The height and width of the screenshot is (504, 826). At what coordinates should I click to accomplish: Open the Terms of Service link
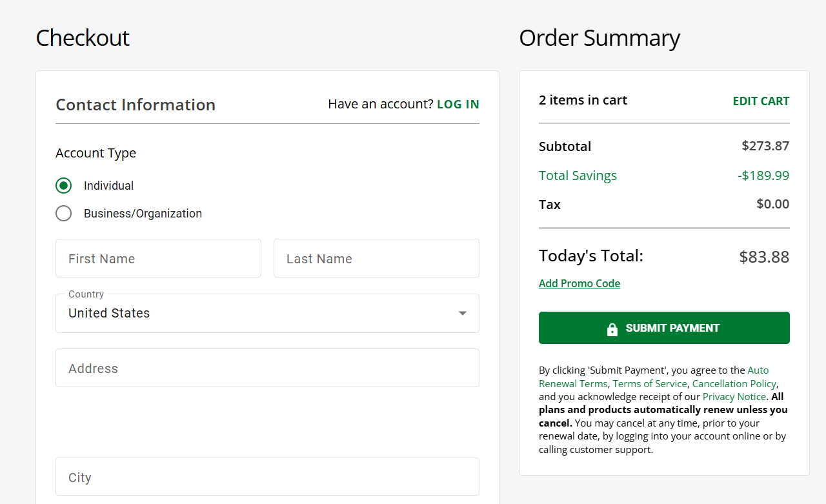click(650, 383)
